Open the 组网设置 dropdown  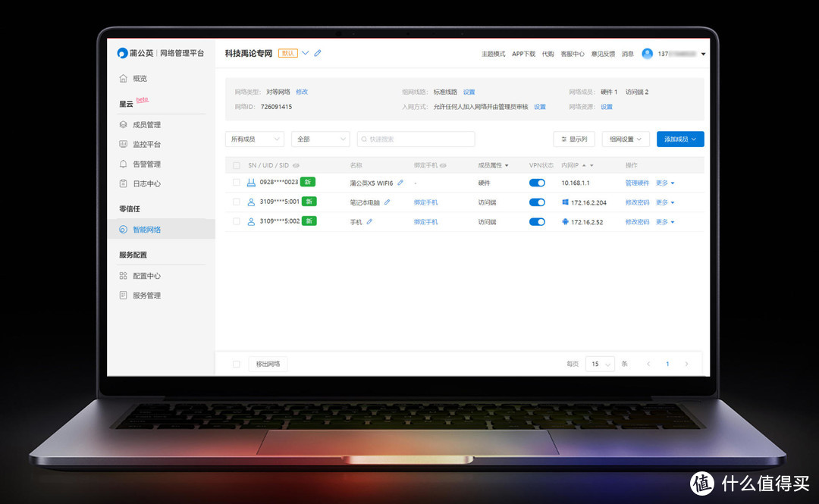click(626, 139)
